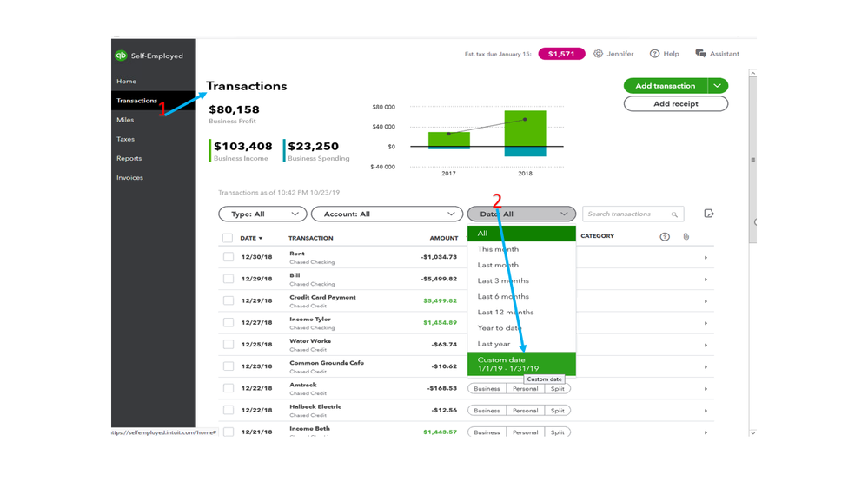Select the Water Works checkbox
Viewport: 868px width, 488px height.
[x=228, y=344]
